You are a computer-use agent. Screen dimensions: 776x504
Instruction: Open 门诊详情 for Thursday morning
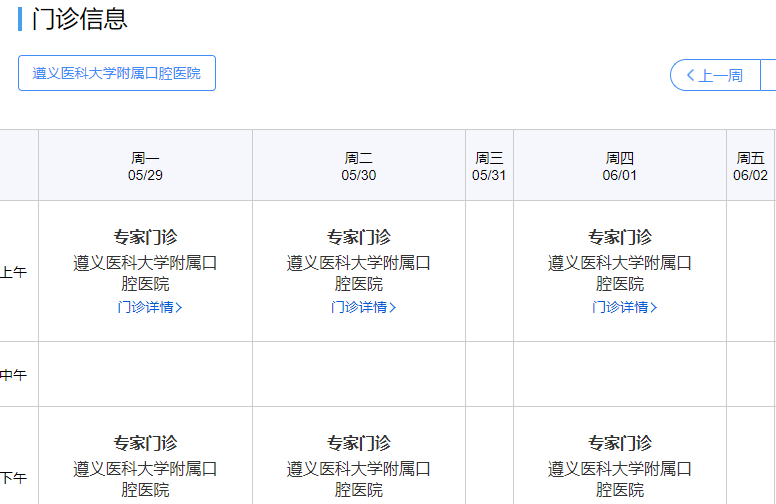pyautogui.click(x=620, y=307)
